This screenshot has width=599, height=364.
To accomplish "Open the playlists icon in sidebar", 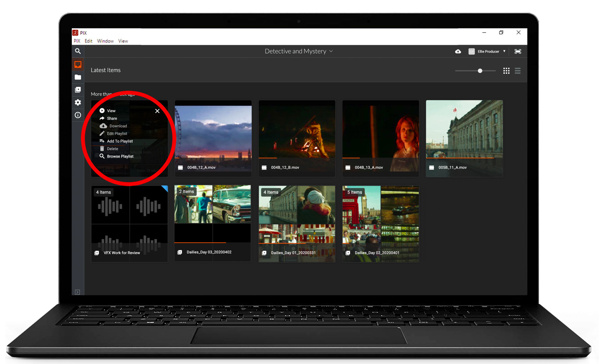I will point(78,90).
